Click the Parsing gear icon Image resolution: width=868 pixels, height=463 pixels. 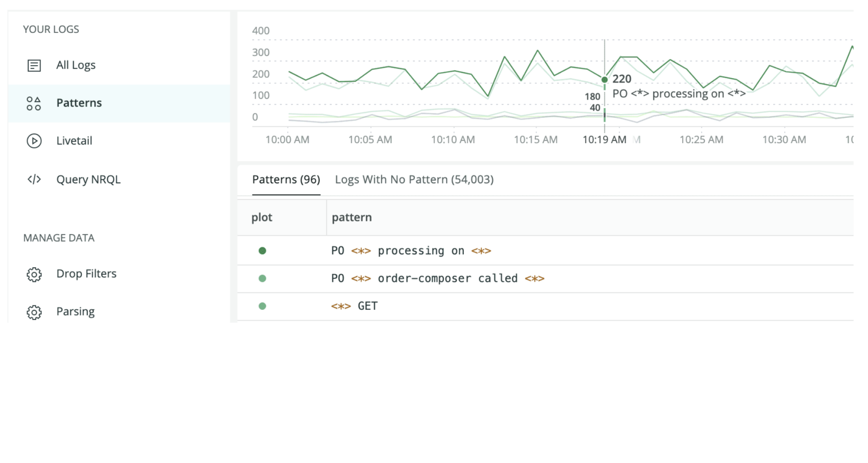[x=34, y=312]
